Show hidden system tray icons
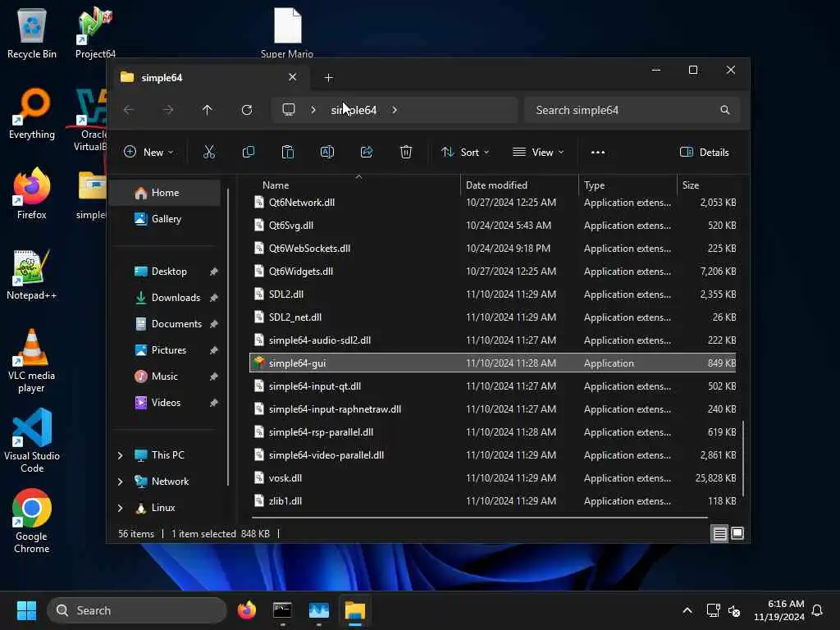Image resolution: width=840 pixels, height=630 pixels. point(687,610)
